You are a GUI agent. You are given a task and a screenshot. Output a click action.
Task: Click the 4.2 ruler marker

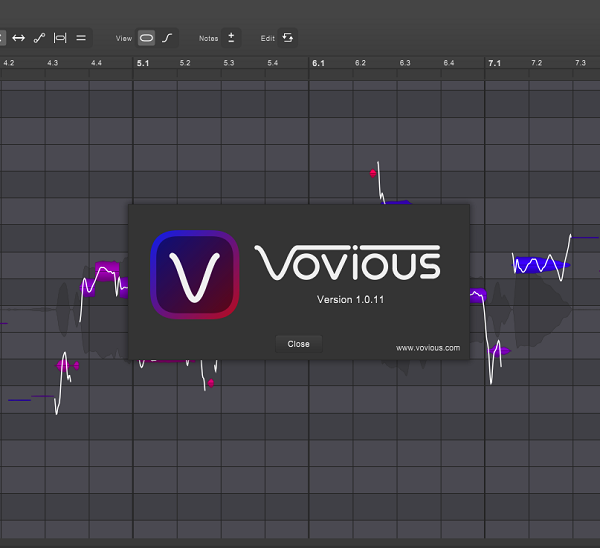[9, 63]
